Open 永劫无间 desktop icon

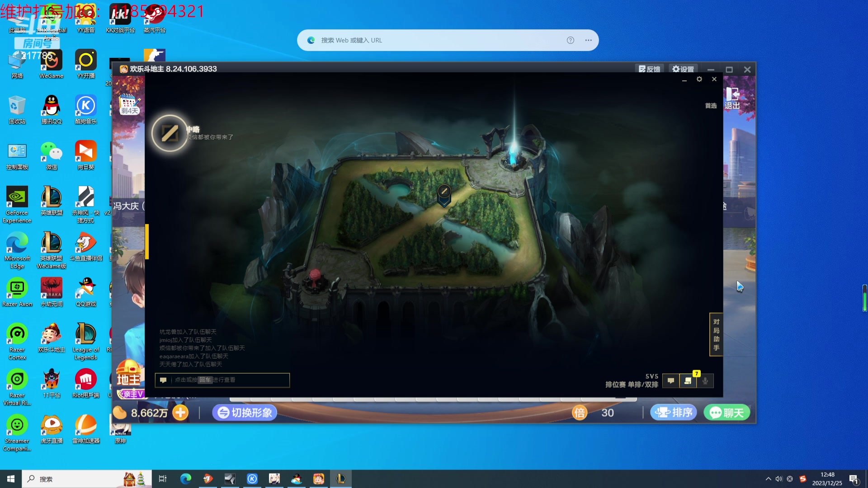point(52,292)
